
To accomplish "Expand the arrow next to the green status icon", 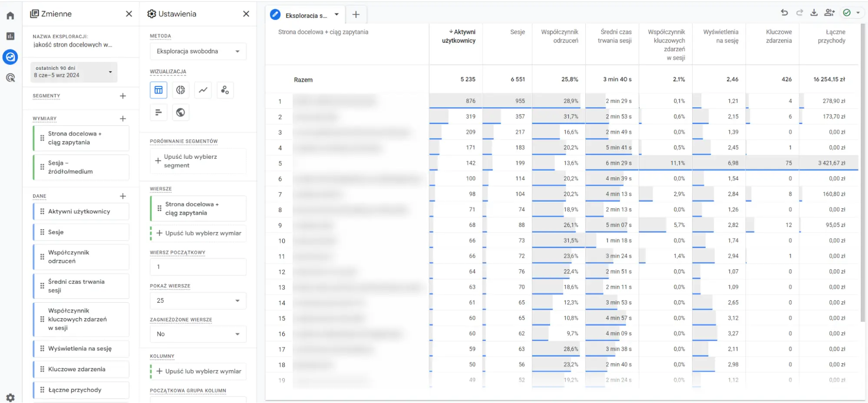I will (858, 13).
